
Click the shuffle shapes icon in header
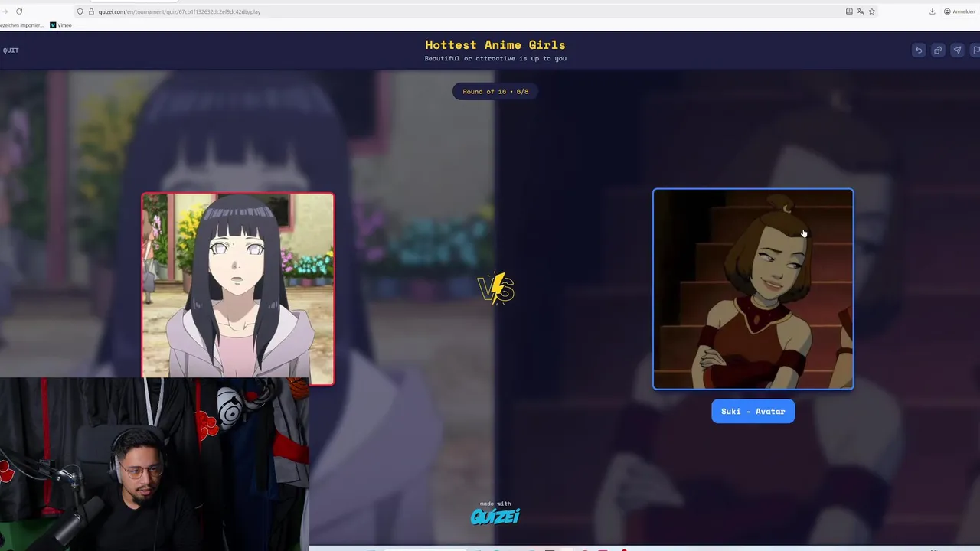click(x=938, y=50)
